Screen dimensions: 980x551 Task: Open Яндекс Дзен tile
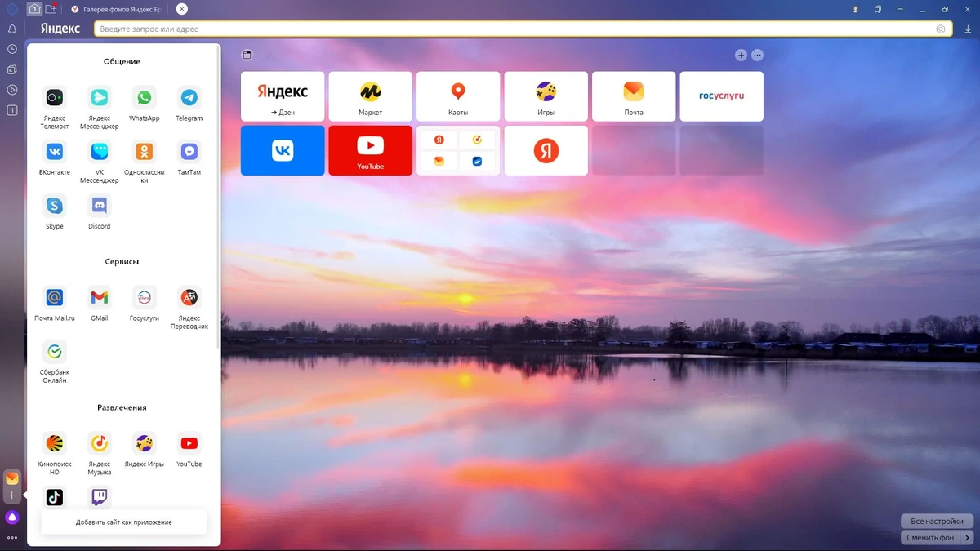pyautogui.click(x=283, y=96)
